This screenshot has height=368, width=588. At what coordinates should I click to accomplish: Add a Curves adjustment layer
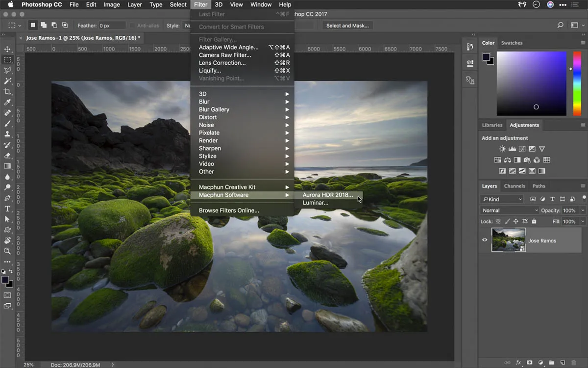pos(522,149)
